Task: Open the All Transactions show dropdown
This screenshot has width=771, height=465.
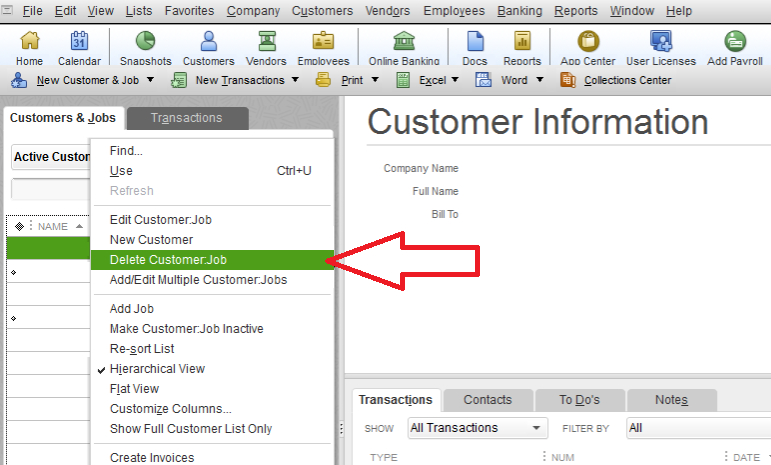Action: pos(477,428)
